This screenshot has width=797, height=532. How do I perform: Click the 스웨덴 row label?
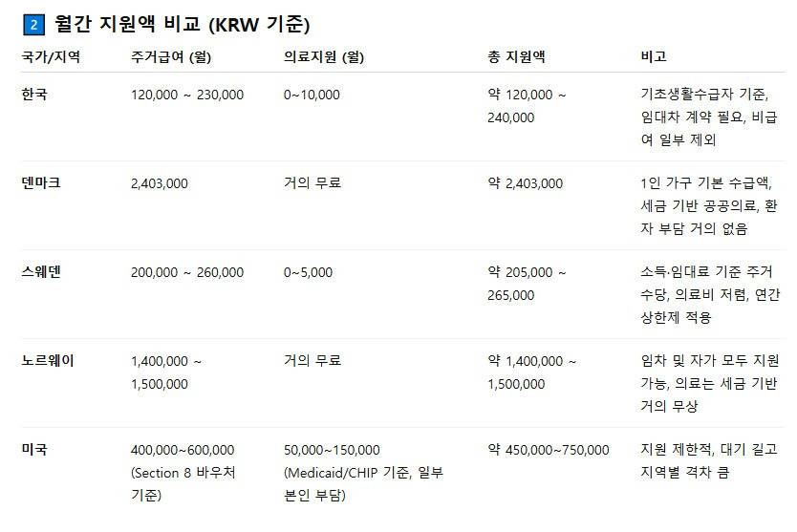pyautogui.click(x=40, y=272)
